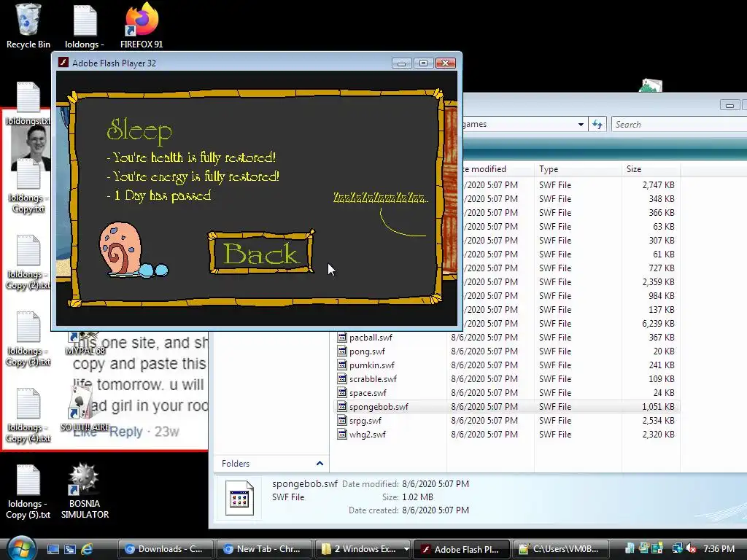The width and height of the screenshot is (747, 560).
Task: Select the MYPAL 68 desktop shortcut
Action: tap(85, 344)
